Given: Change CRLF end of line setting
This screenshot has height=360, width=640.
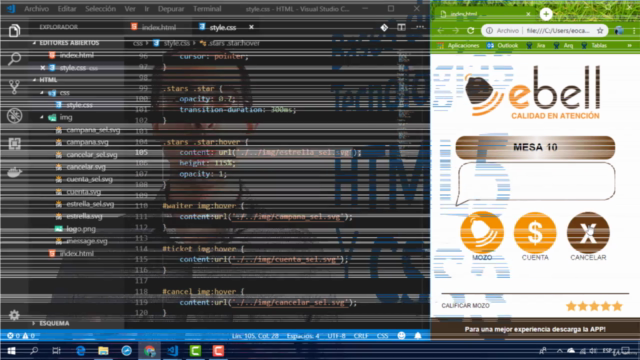Looking at the screenshot, I should click(x=361, y=336).
